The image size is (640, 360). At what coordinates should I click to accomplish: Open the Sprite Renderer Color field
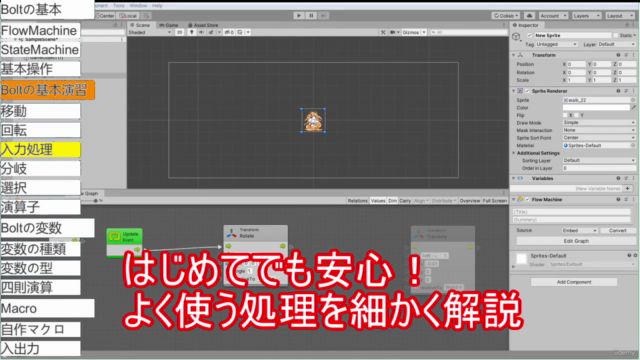[x=596, y=108]
